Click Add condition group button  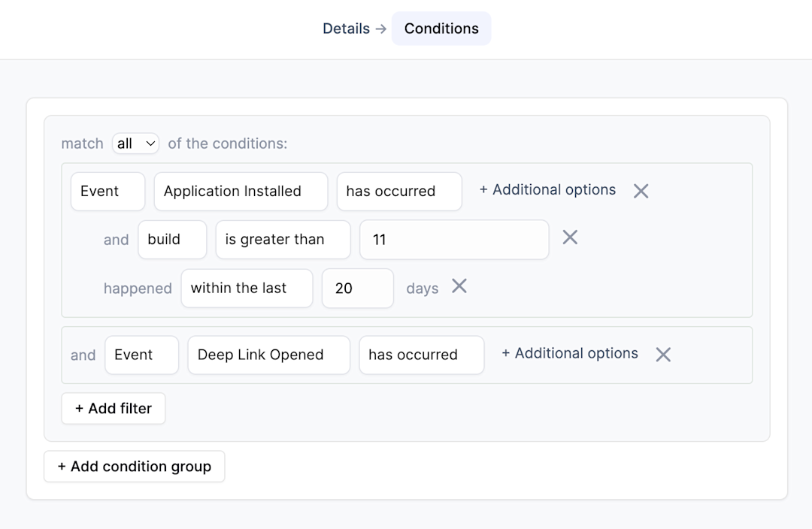(x=134, y=467)
